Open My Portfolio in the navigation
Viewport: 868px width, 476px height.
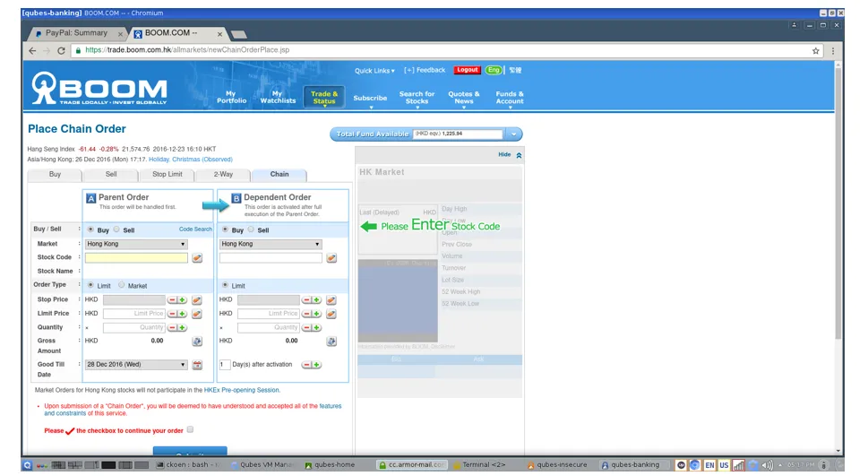231,97
